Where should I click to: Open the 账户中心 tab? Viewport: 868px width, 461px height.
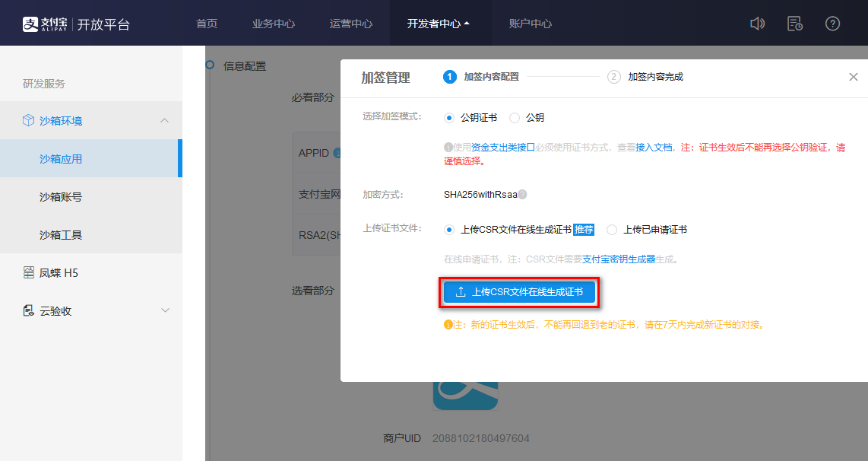coord(531,24)
